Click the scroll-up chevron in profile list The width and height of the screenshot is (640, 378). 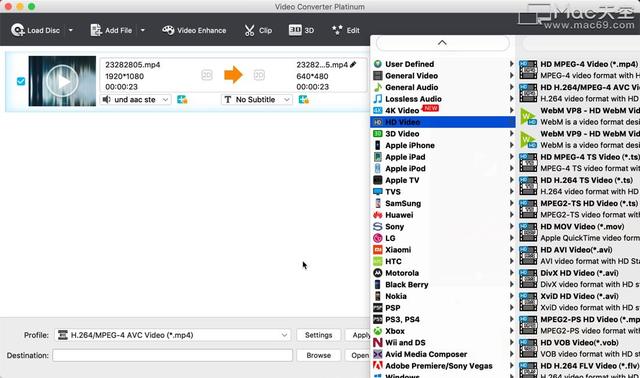442,42
